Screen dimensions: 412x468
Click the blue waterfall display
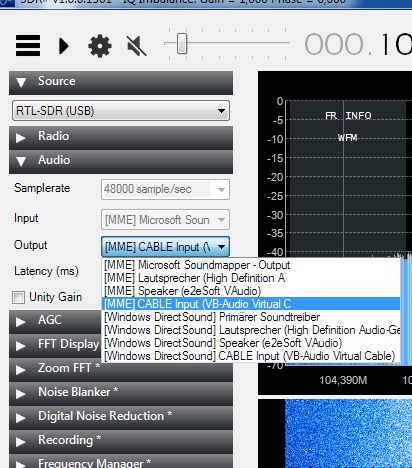(x=348, y=433)
